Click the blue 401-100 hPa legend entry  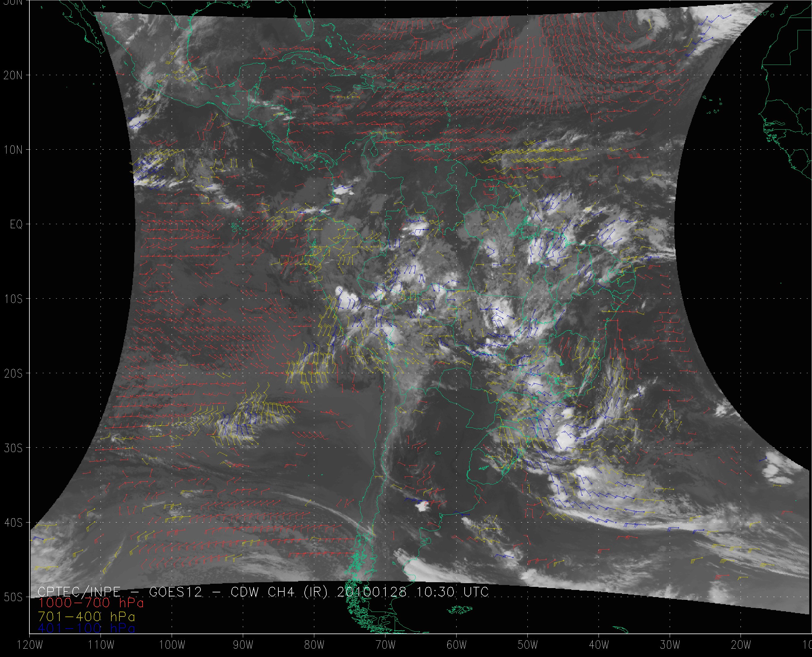pyautogui.click(x=86, y=628)
